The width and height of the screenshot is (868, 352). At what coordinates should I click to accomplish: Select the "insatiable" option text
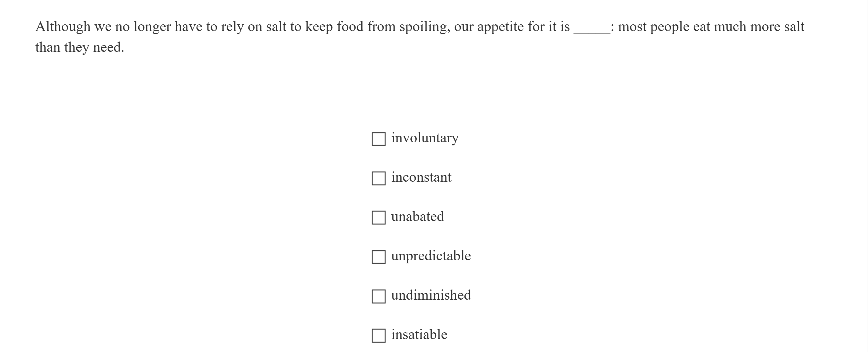419,335
